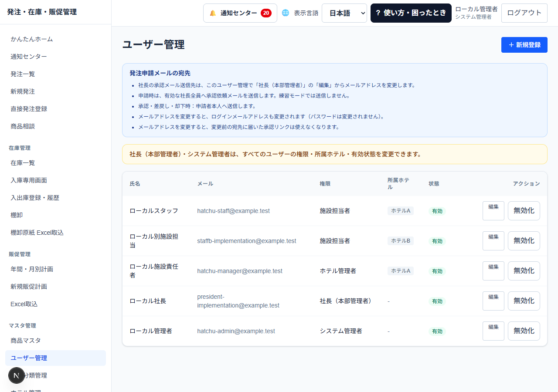Click hatchu-admin@example.test email
This screenshot has width=558, height=392.
click(236, 331)
